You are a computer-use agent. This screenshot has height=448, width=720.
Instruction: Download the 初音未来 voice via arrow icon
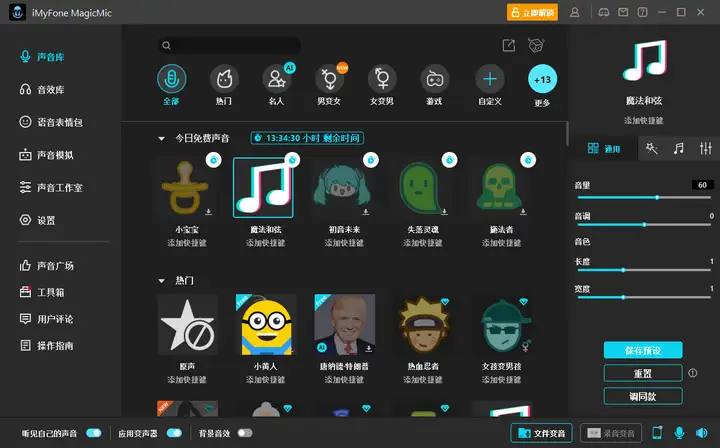(x=366, y=212)
